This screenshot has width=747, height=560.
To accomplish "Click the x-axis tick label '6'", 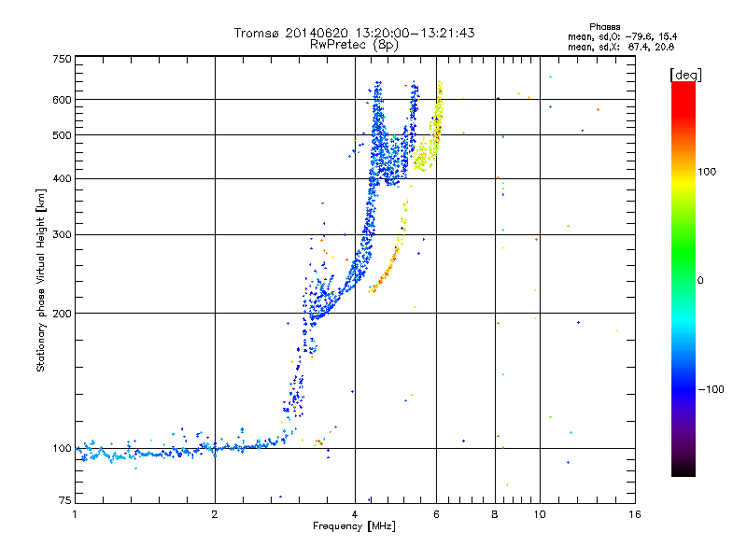I will (436, 514).
